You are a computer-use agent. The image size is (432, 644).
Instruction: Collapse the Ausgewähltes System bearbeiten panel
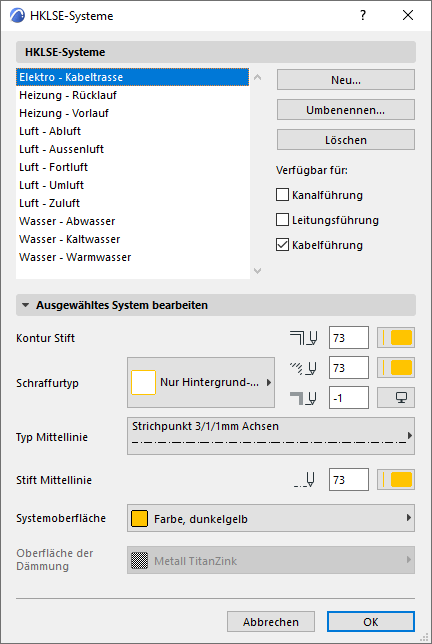pos(25,305)
